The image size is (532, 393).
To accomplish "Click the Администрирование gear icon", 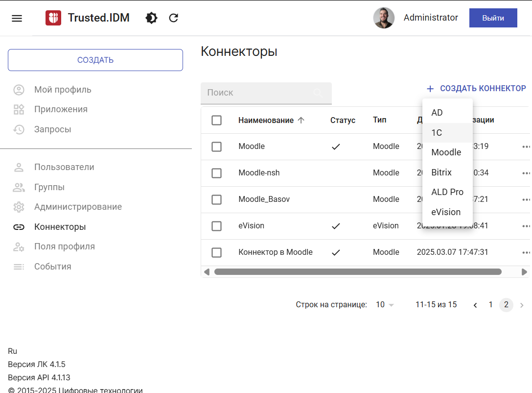I will pyautogui.click(x=19, y=207).
